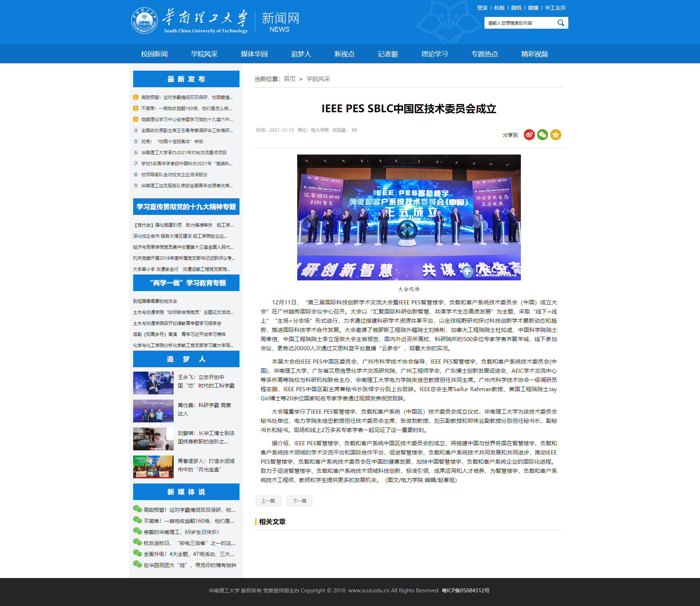Image resolution: width=700 pixels, height=606 pixels.
Task: Click WeChat icon beside 全面升级 item
Action: 137,553
